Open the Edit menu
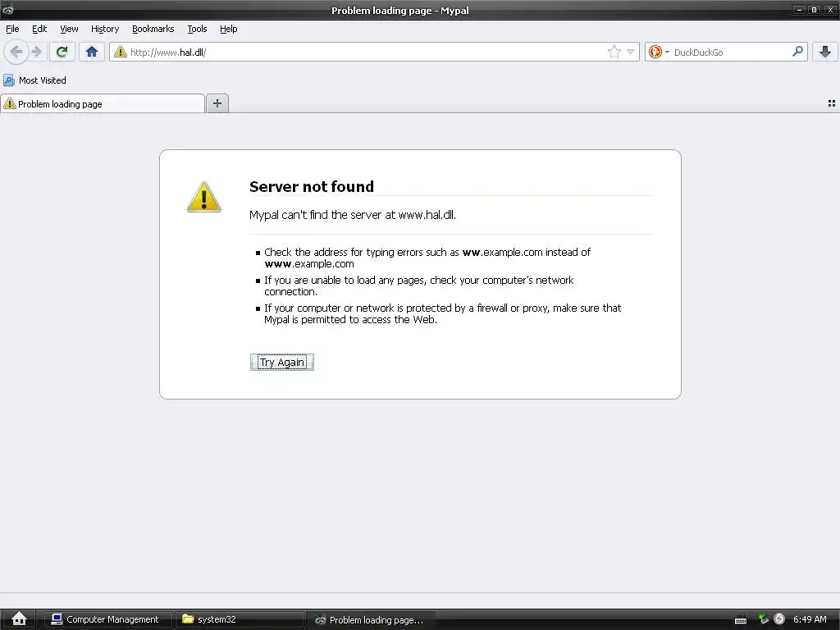 point(39,29)
